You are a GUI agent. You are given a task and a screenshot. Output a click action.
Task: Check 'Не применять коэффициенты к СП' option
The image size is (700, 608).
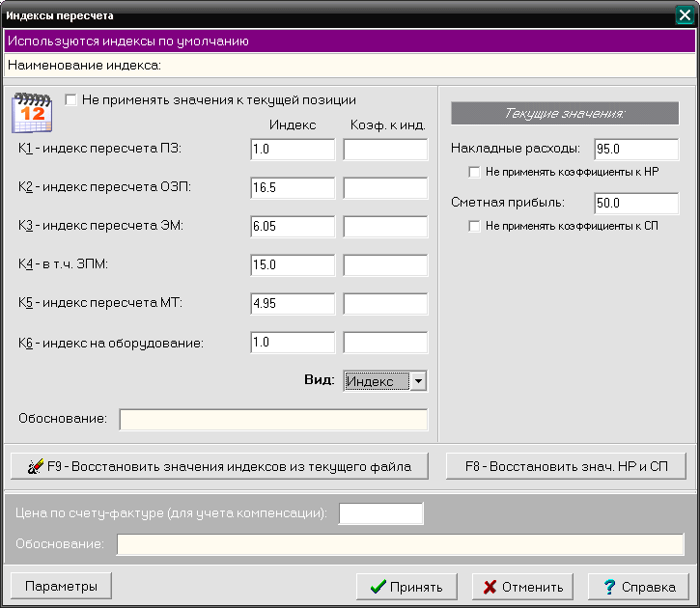pos(474,226)
